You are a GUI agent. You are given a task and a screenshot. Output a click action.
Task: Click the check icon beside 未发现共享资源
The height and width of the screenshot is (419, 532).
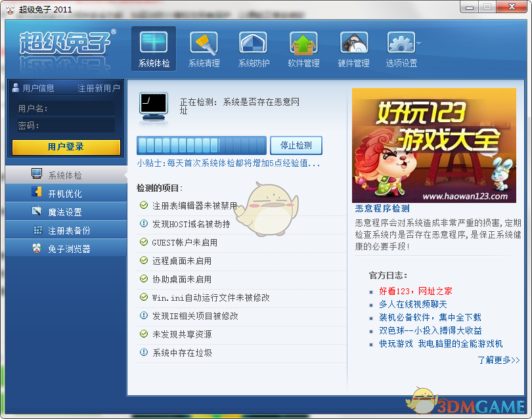(x=144, y=334)
